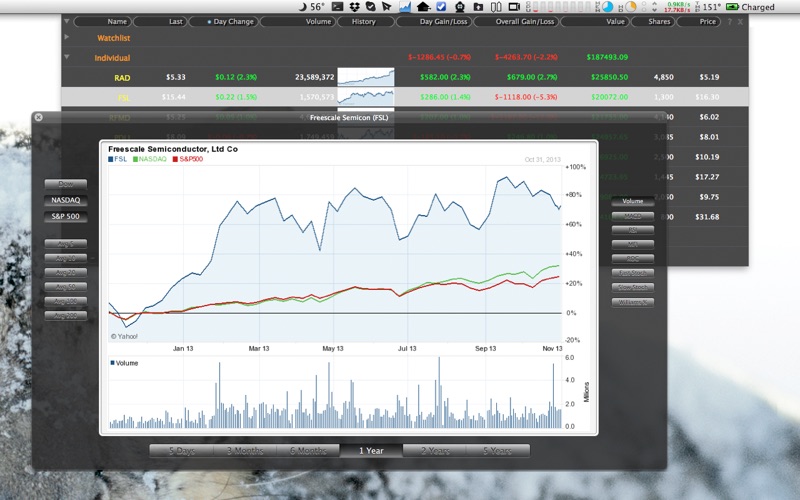Enable the Slow Stoch indicator
This screenshot has height=500, width=800.
coord(633,287)
